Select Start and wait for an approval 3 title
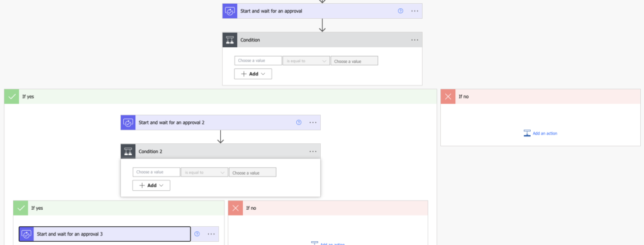This screenshot has width=644, height=245. (70, 234)
